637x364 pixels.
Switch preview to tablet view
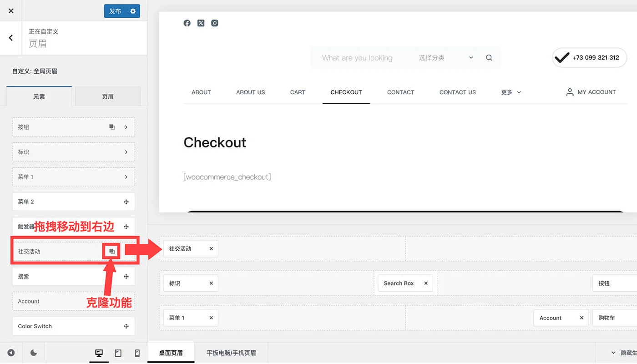click(118, 353)
